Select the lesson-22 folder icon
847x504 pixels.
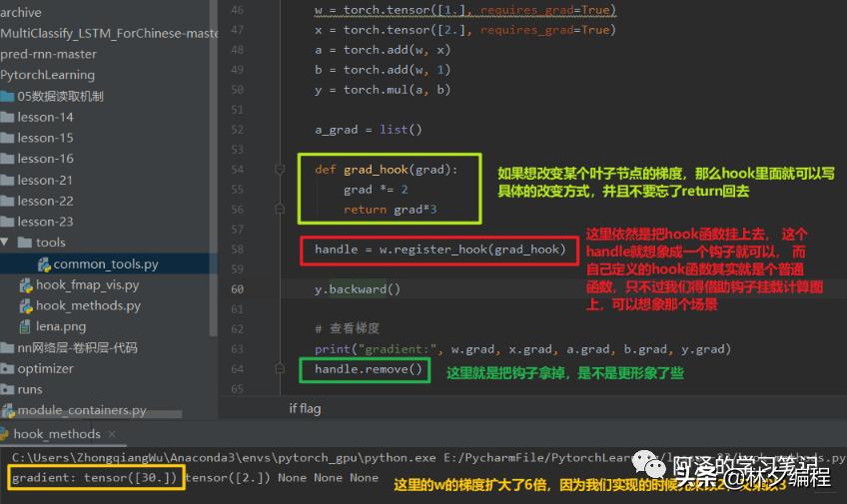(x=8, y=201)
